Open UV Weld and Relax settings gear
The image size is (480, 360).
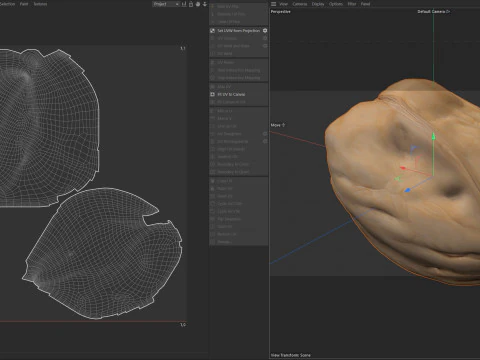pyautogui.click(x=265, y=46)
